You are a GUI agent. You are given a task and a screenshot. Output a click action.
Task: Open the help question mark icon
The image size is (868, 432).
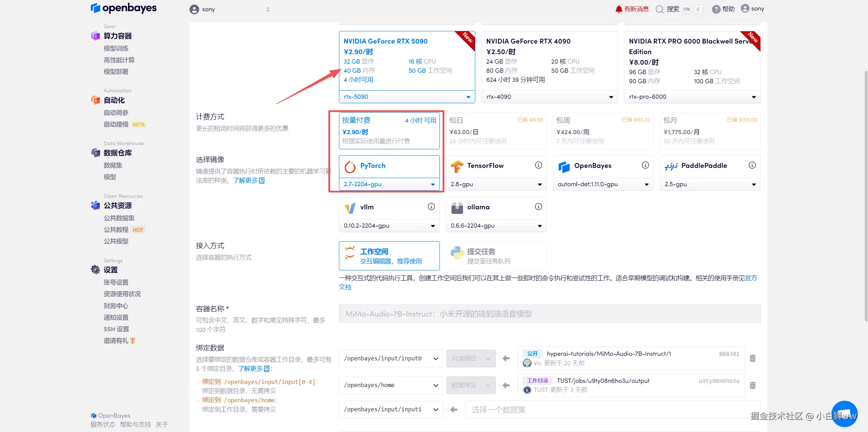[716, 9]
